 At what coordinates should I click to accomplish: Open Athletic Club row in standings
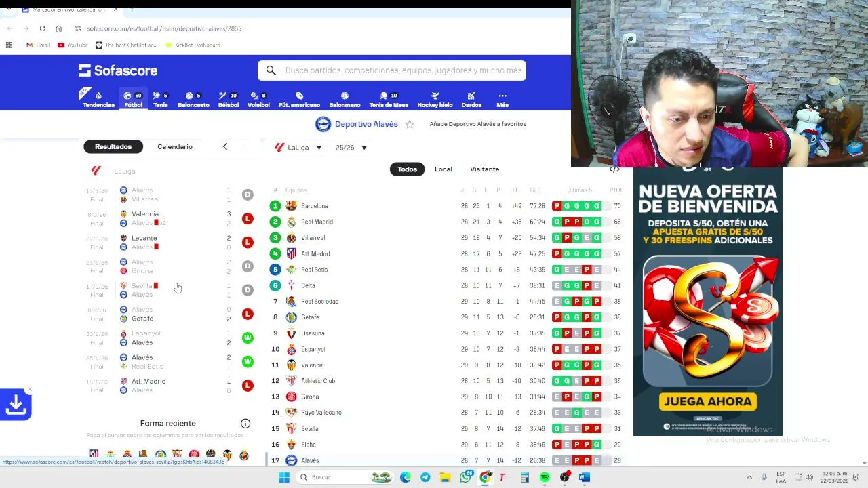(x=446, y=381)
